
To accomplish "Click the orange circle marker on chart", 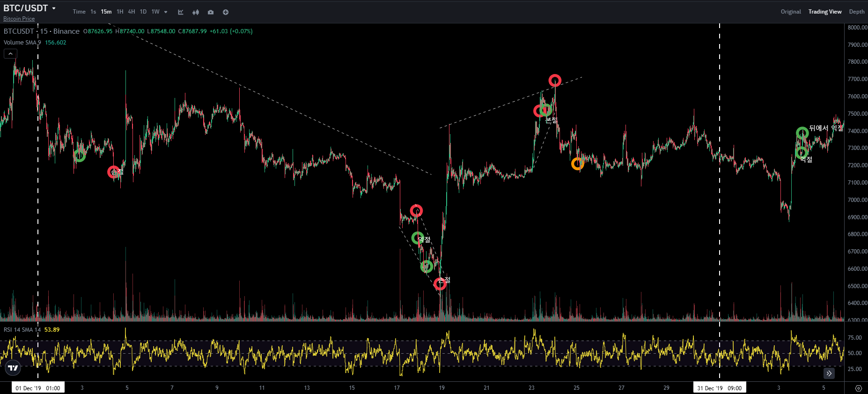I will [x=578, y=164].
